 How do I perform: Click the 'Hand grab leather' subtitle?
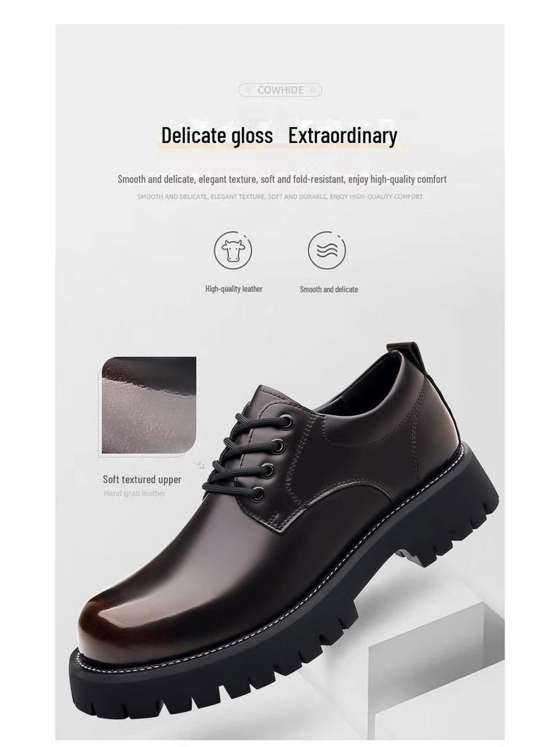click(x=135, y=493)
